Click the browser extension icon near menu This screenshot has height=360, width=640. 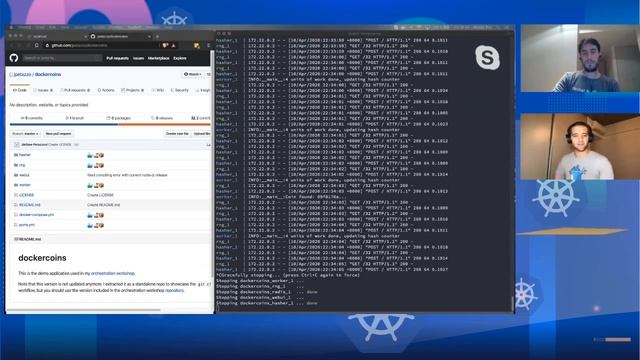[197, 45]
